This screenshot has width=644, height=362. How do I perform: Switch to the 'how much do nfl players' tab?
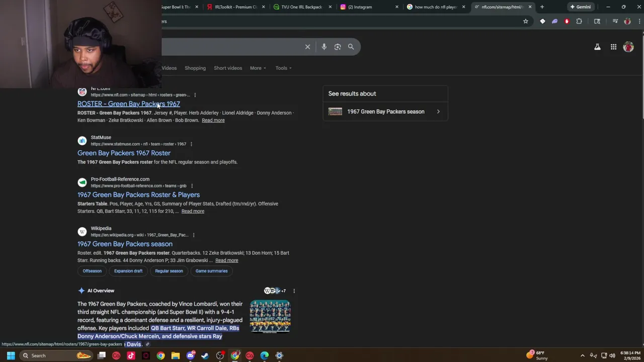point(435,7)
